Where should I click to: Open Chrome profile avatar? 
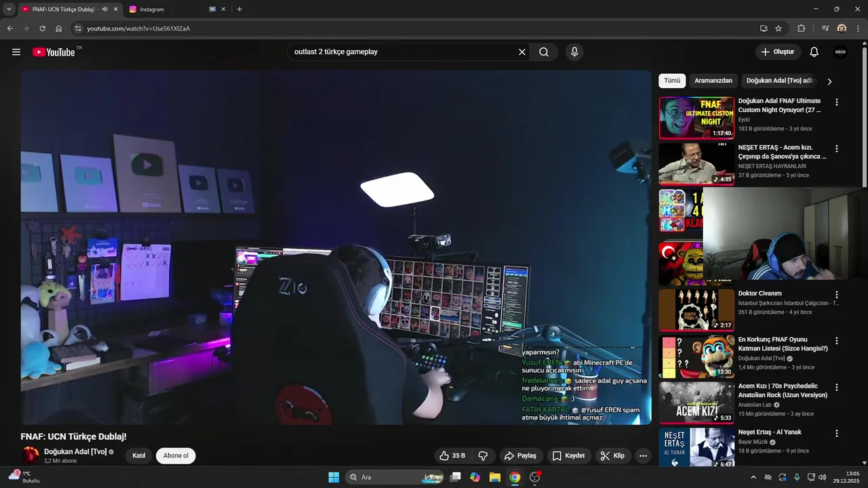842,28
